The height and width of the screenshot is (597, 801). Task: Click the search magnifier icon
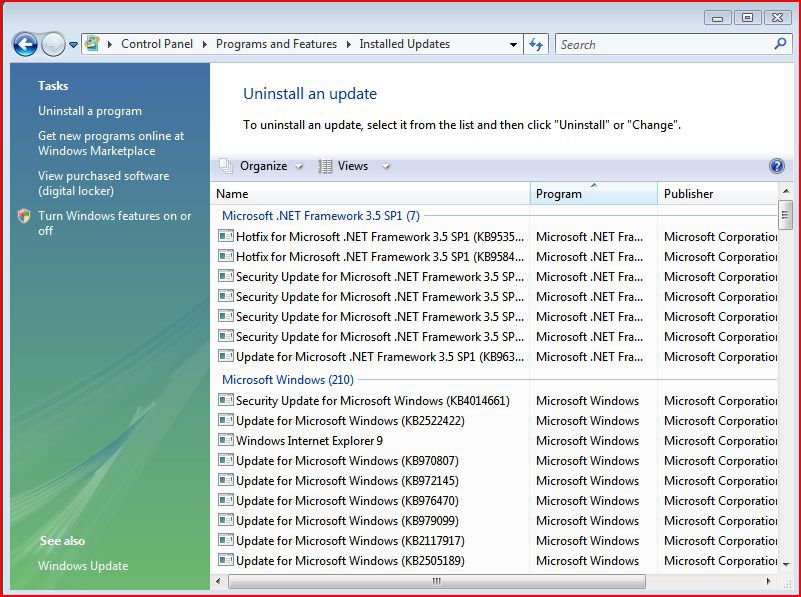coord(780,44)
